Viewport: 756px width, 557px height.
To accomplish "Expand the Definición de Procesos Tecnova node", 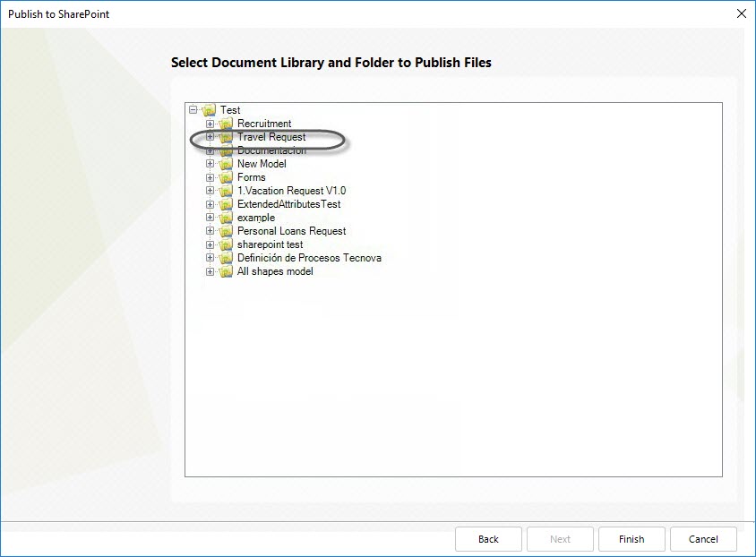I will point(210,258).
